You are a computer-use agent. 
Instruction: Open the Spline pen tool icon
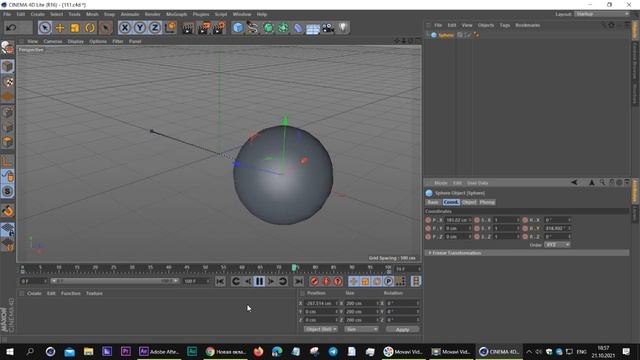coord(253,28)
